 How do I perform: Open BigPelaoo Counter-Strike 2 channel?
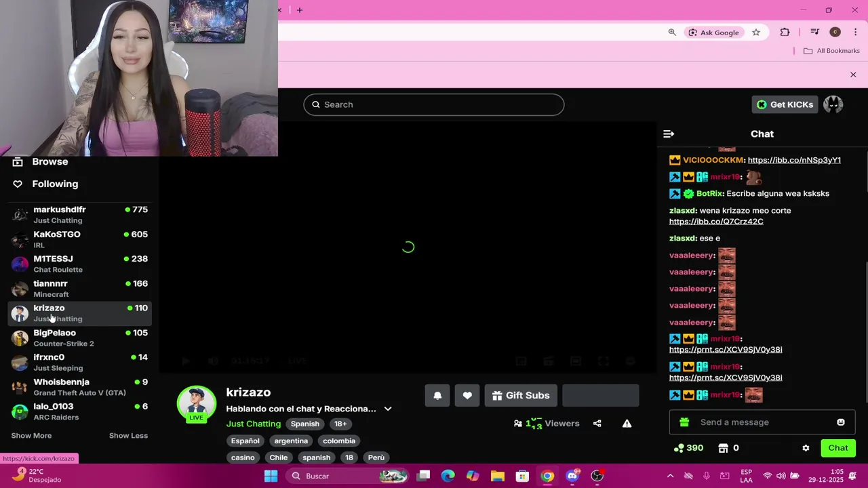pyautogui.click(x=80, y=338)
